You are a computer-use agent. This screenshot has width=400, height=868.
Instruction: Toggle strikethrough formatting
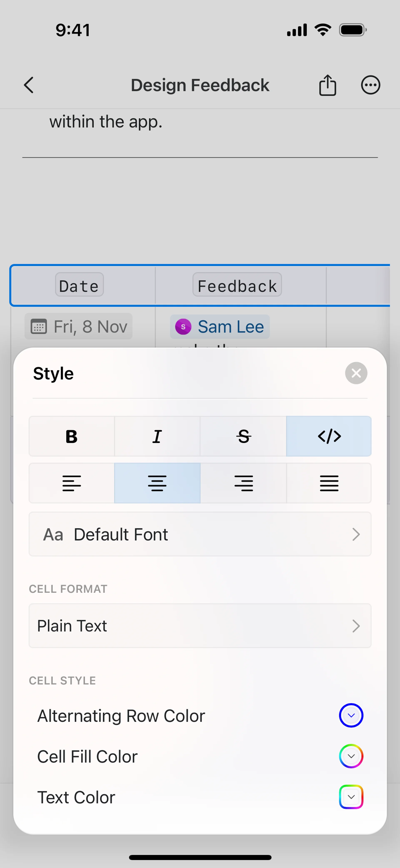point(243,436)
